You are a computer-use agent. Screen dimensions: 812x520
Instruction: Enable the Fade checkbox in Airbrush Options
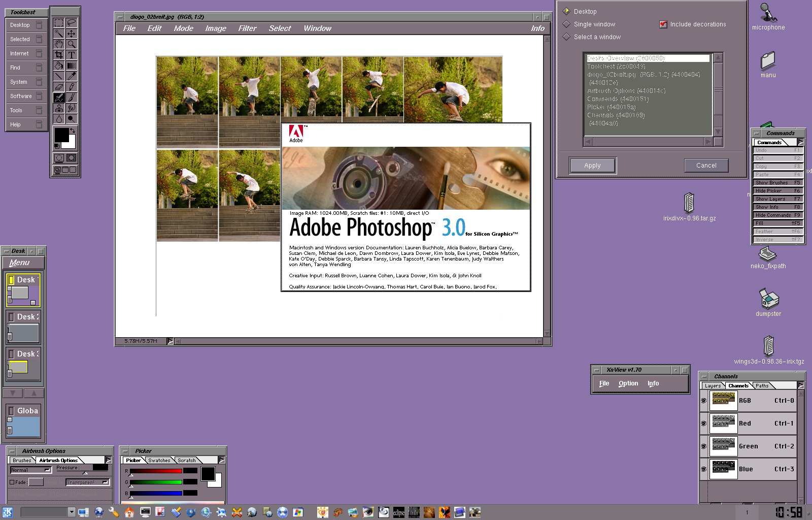click(x=12, y=482)
